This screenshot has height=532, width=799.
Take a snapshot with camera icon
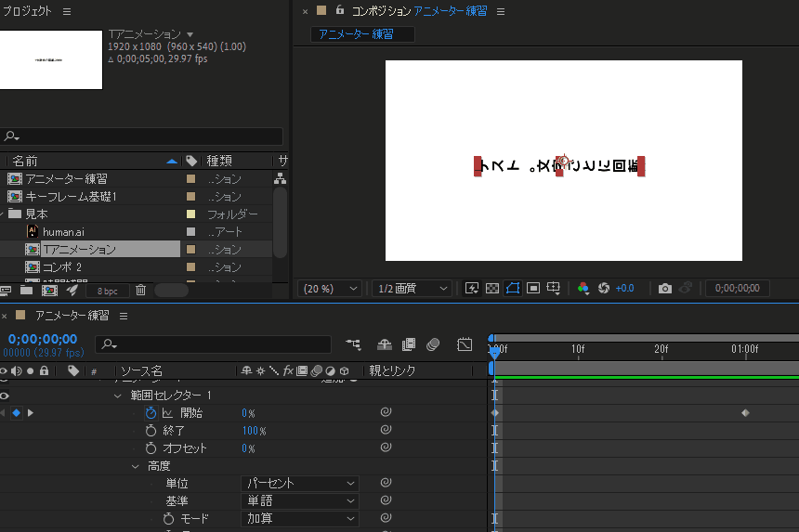pos(665,289)
